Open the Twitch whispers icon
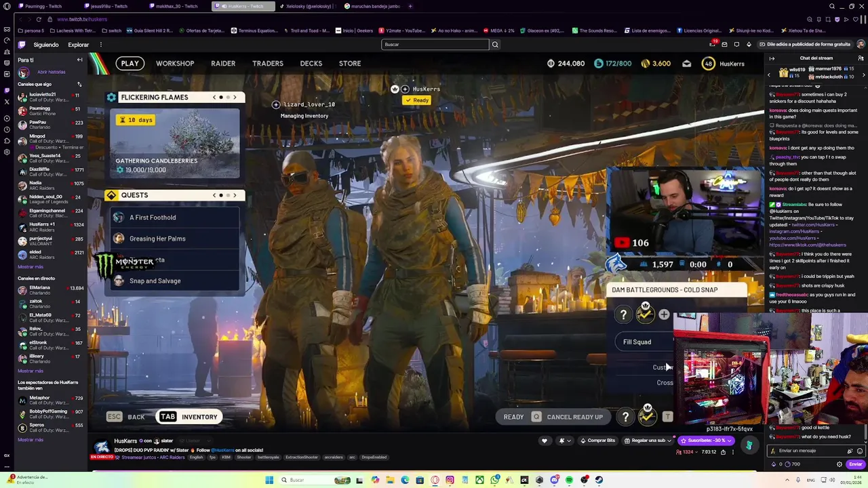The image size is (868, 488). 736,45
